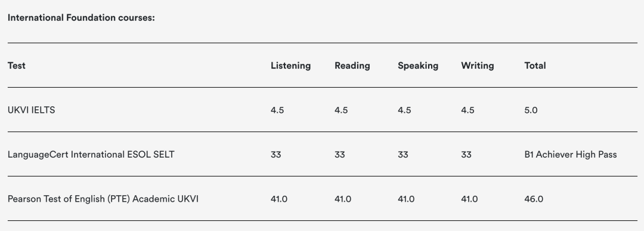Click the UKVI IELTS Listening score 4.5

tap(277, 110)
